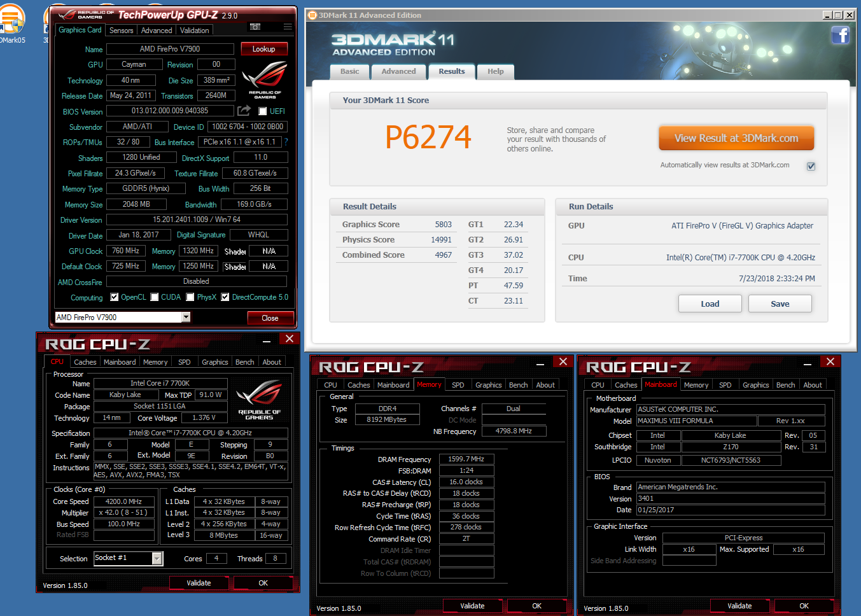Image resolution: width=861 pixels, height=616 pixels.
Task: Click the bus interface question mark icon
Action: 286,142
